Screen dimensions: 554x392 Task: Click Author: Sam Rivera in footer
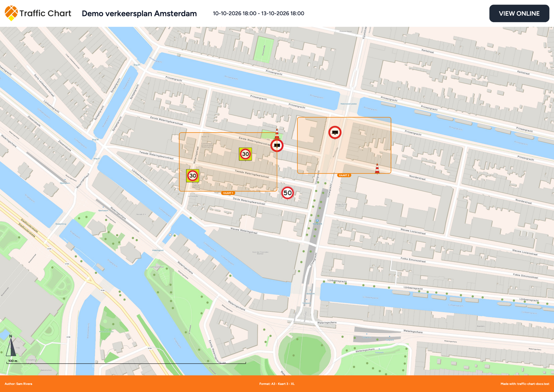tap(18, 384)
